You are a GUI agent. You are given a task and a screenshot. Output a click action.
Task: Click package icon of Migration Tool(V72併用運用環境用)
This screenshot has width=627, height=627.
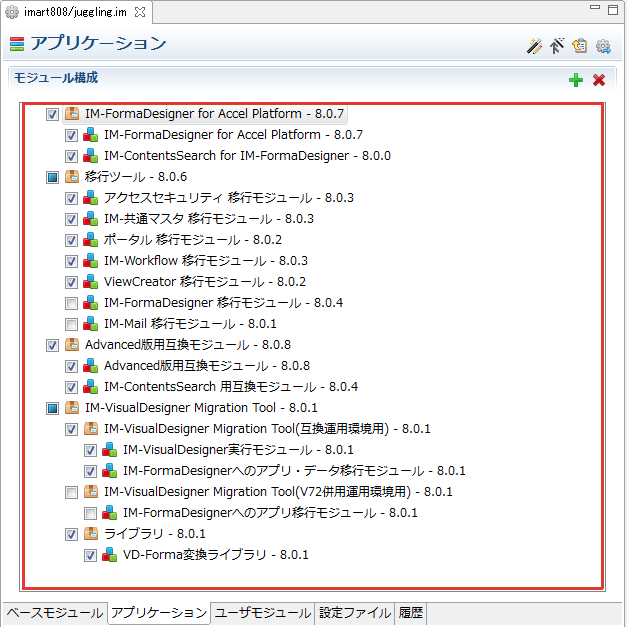tap(91, 491)
